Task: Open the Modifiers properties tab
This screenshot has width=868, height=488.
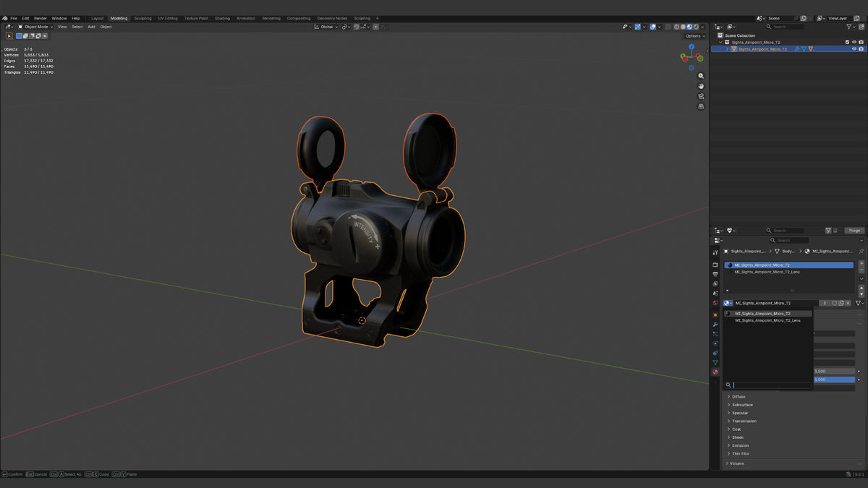Action: pyautogui.click(x=715, y=325)
